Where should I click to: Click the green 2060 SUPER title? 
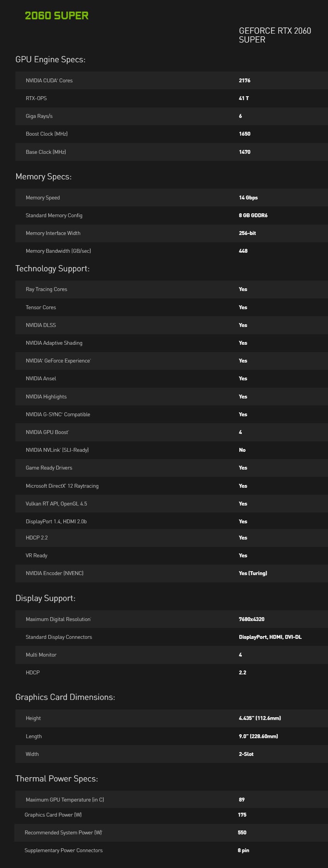point(57,16)
